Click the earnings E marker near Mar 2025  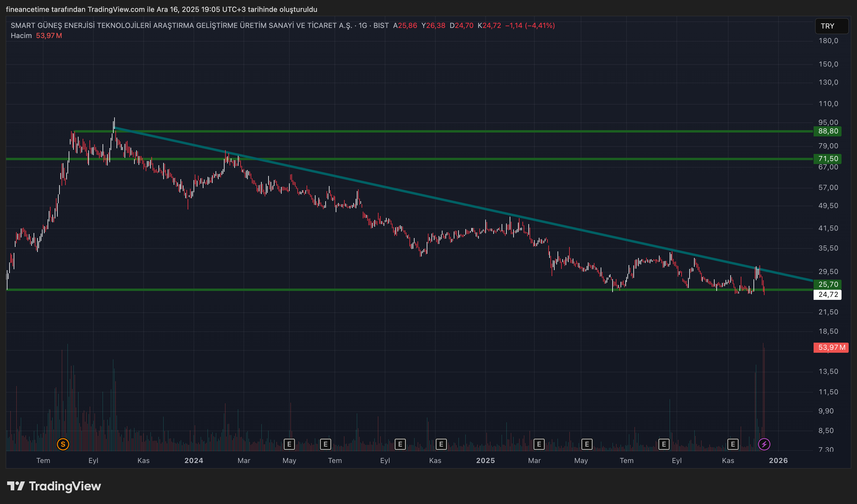pos(539,444)
